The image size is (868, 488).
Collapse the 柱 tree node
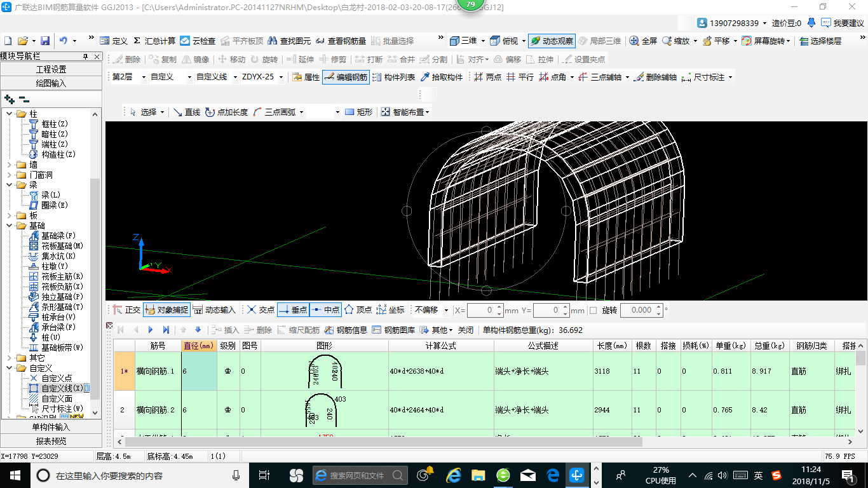9,114
